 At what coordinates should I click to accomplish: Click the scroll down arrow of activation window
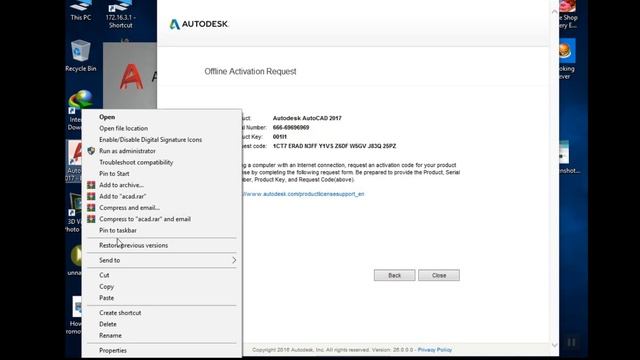(554, 345)
